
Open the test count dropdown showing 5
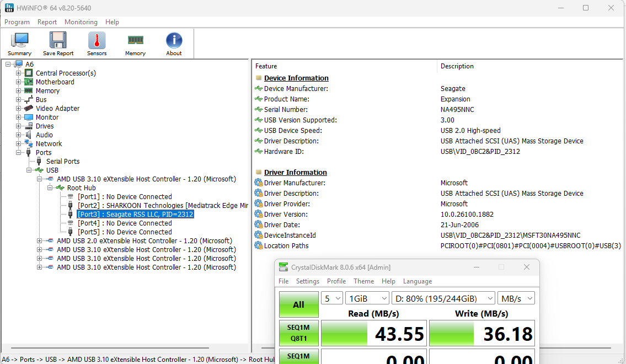tap(332, 298)
